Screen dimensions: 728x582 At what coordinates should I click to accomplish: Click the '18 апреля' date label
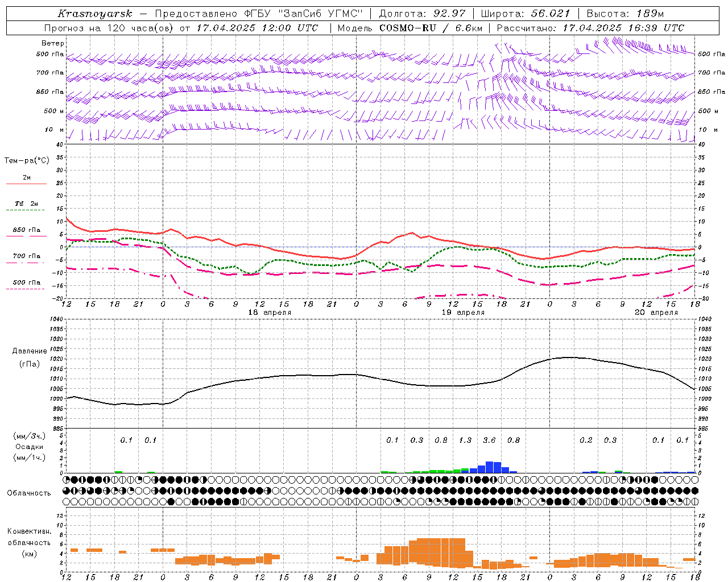270,313
